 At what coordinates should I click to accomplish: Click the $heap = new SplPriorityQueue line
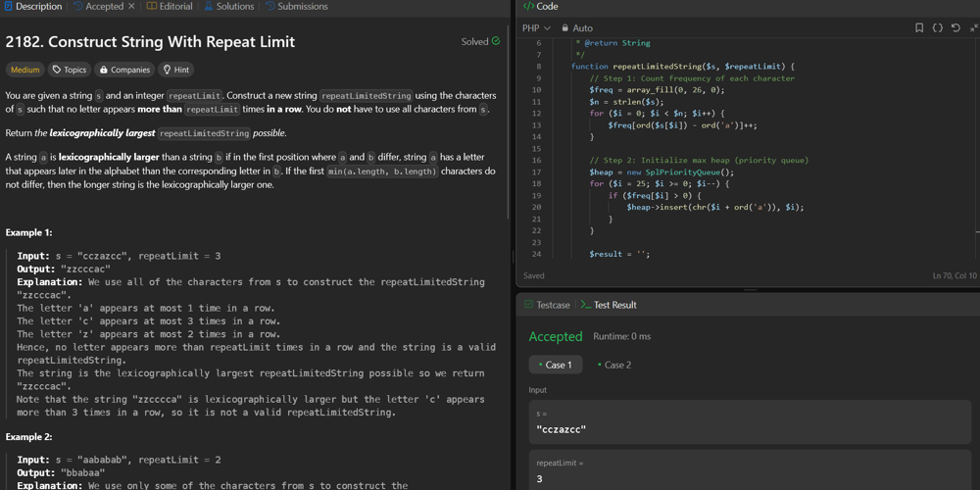(x=661, y=171)
